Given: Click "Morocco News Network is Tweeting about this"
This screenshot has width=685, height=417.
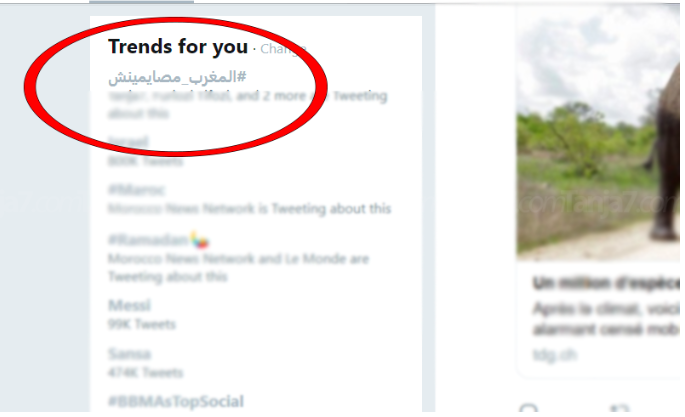Looking at the screenshot, I should click(x=249, y=209).
